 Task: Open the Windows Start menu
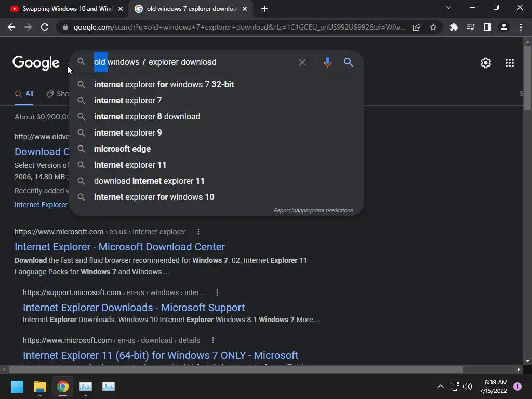click(17, 387)
